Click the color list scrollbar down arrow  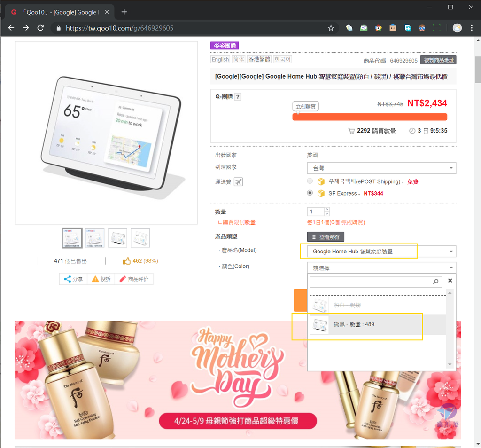coord(450,364)
